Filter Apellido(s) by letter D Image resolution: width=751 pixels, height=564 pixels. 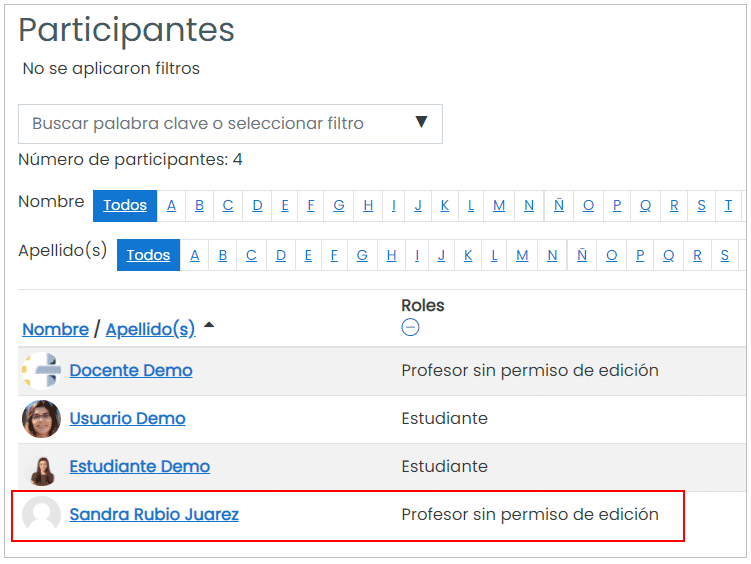(281, 255)
